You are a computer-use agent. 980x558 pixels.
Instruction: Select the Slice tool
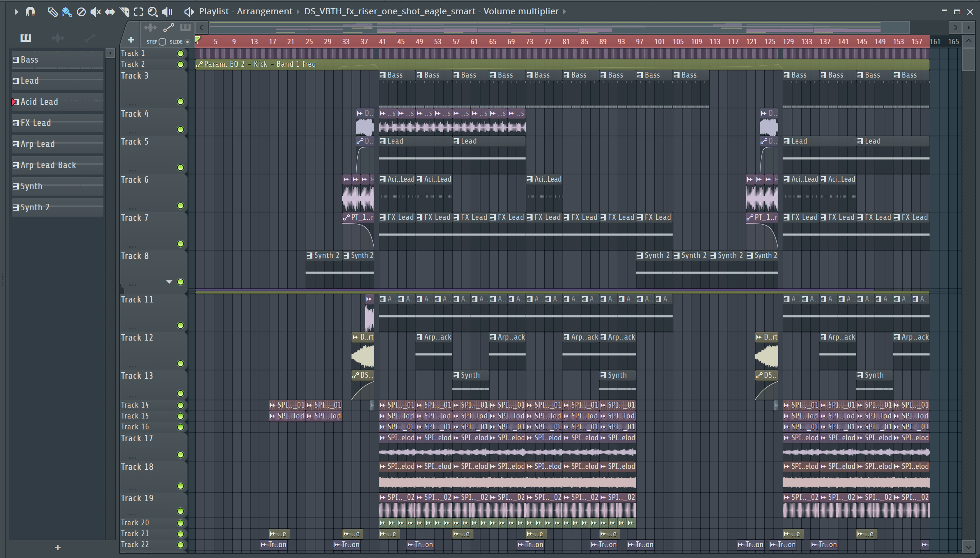click(x=124, y=12)
